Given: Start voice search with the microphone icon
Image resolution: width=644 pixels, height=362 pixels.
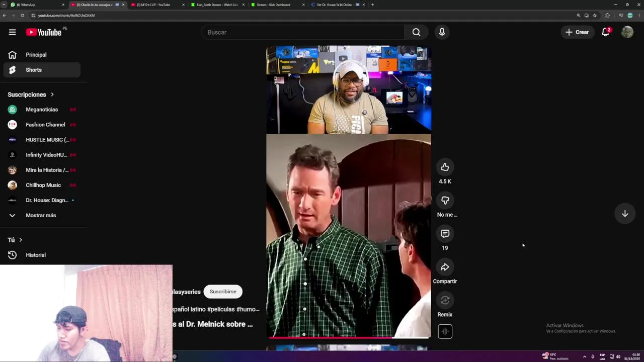Looking at the screenshot, I should coord(442,32).
